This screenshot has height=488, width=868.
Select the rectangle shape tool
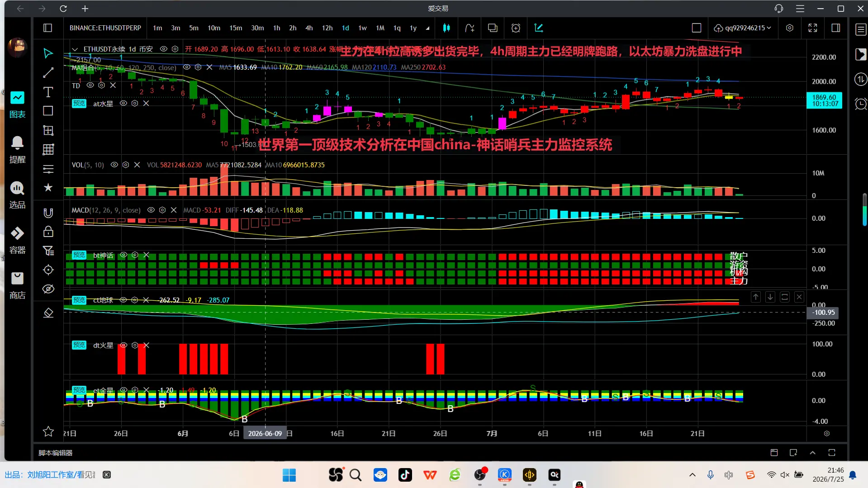tap(48, 111)
